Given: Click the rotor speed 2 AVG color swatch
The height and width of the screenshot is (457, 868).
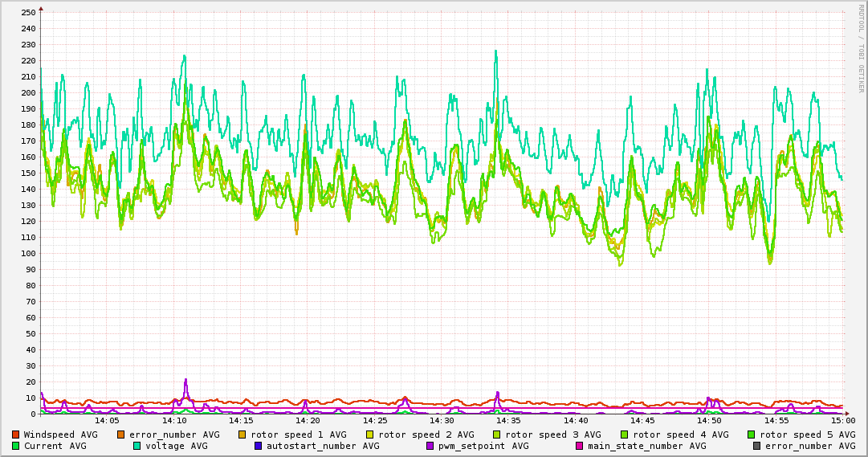Looking at the screenshot, I should (x=370, y=435).
